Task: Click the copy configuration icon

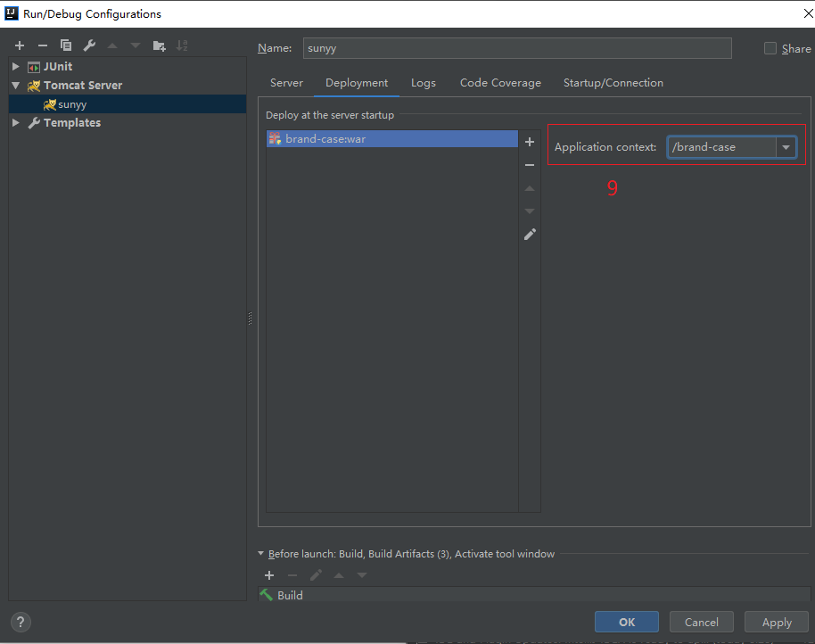Action: click(x=66, y=45)
